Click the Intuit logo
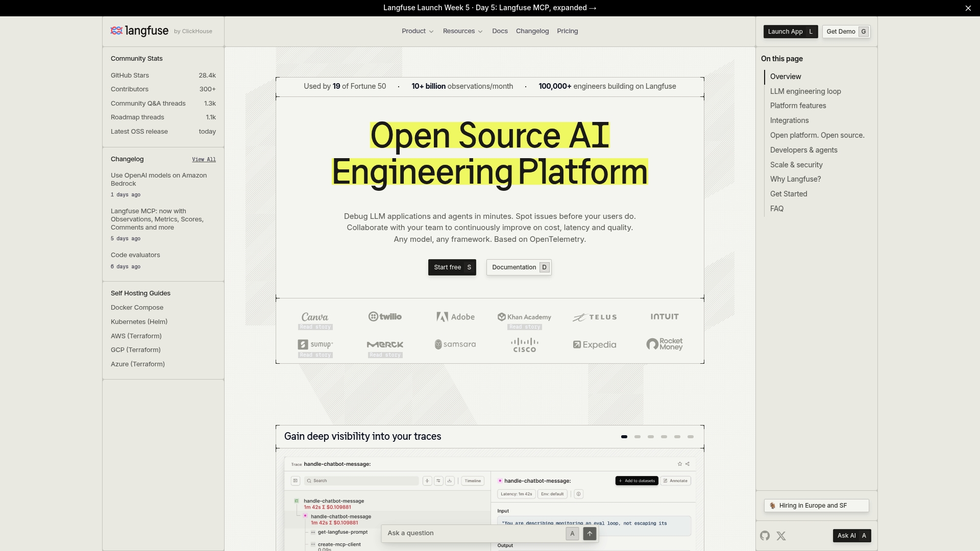Screen dimensions: 980x551 click(665, 317)
